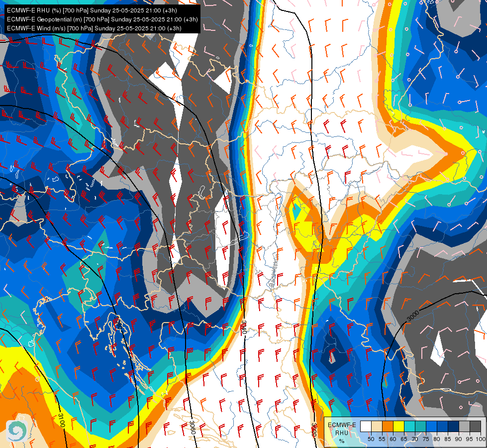
Task: Click the '90' legend tick label
Action: 459,439
